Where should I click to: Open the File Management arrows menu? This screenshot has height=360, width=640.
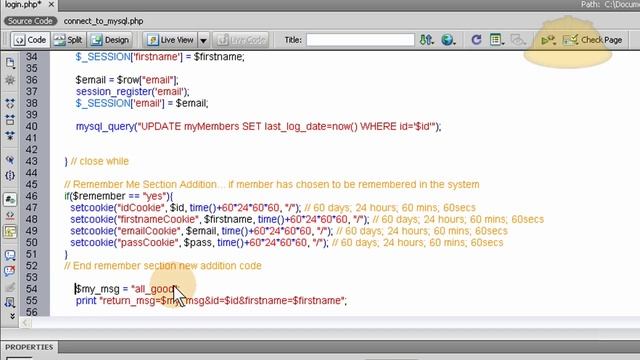[x=427, y=40]
